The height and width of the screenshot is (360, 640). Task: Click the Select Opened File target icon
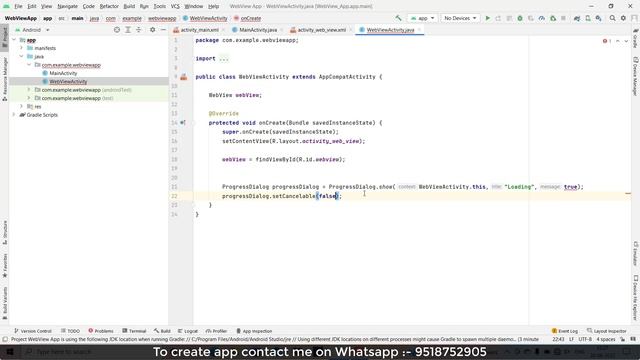tap(117, 30)
